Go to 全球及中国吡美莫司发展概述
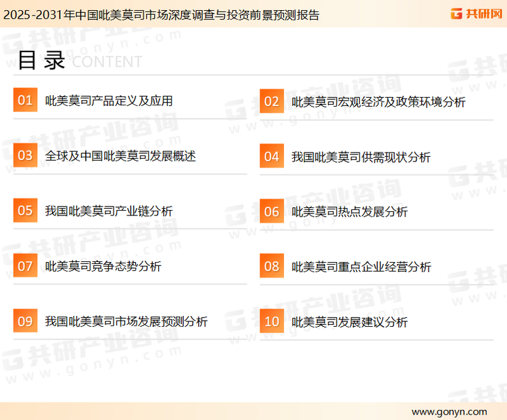Image resolution: width=507 pixels, height=420 pixels. coord(120,156)
